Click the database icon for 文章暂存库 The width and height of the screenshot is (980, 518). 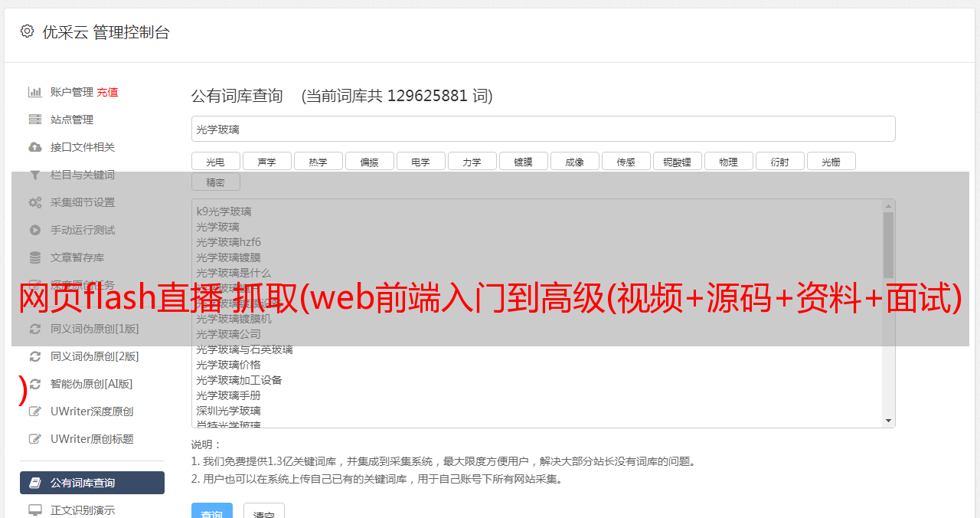coord(35,257)
